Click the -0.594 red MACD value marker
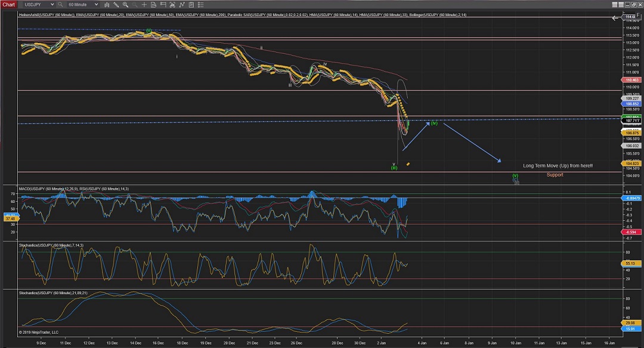This screenshot has width=644, height=348. point(631,232)
